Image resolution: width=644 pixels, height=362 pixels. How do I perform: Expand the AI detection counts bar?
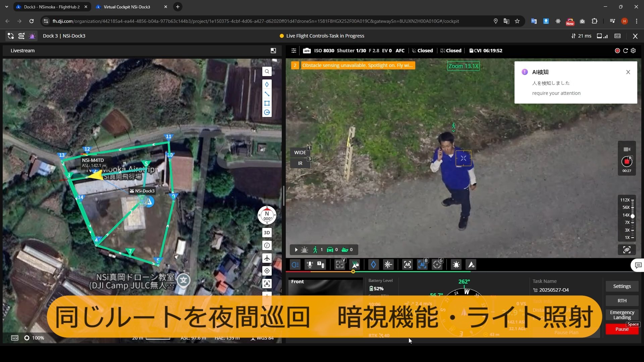point(296,250)
